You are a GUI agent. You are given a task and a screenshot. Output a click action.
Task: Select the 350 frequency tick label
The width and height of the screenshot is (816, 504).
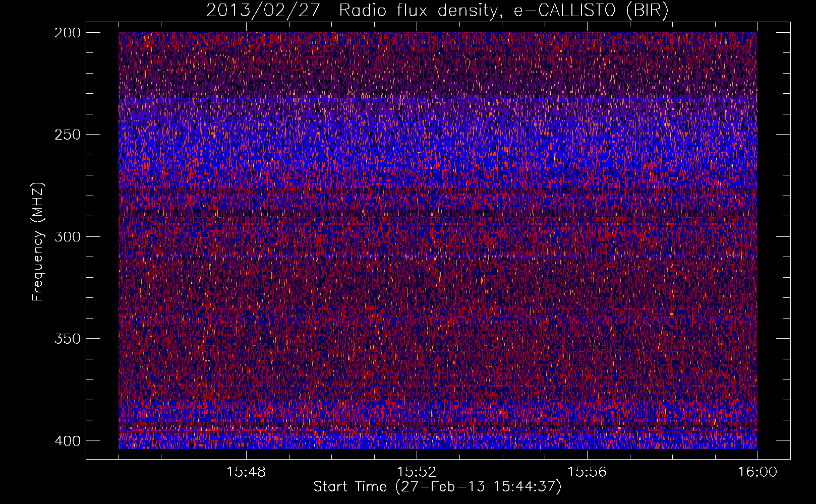coord(67,338)
